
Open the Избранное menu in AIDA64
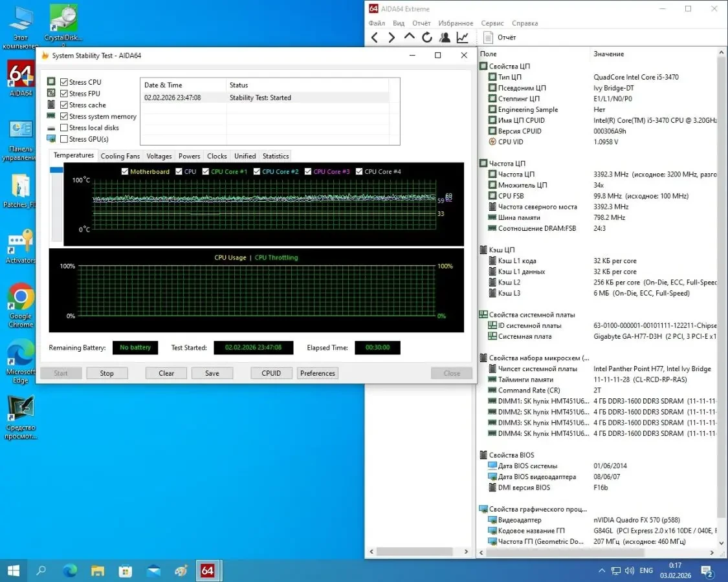click(x=456, y=23)
